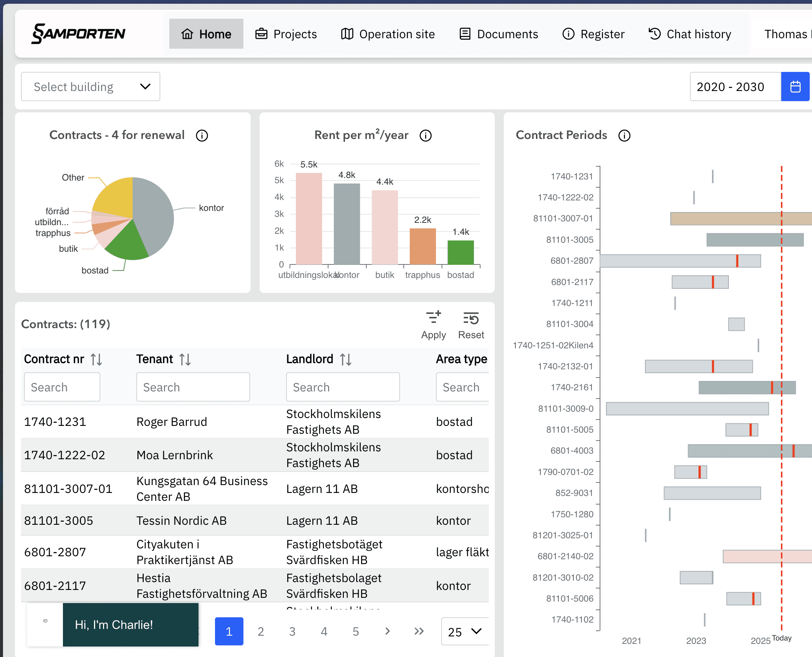
Task: Sort table by Landlord column arrows
Action: [x=345, y=359]
